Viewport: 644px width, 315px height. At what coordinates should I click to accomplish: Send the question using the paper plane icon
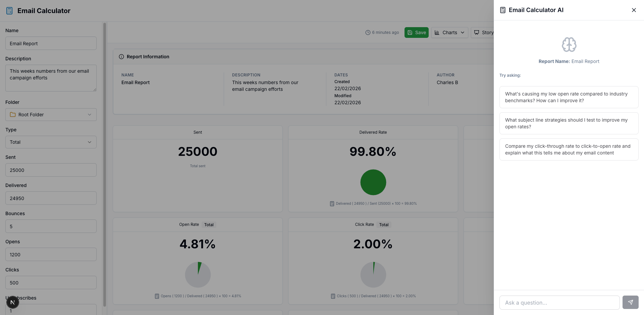(x=631, y=302)
